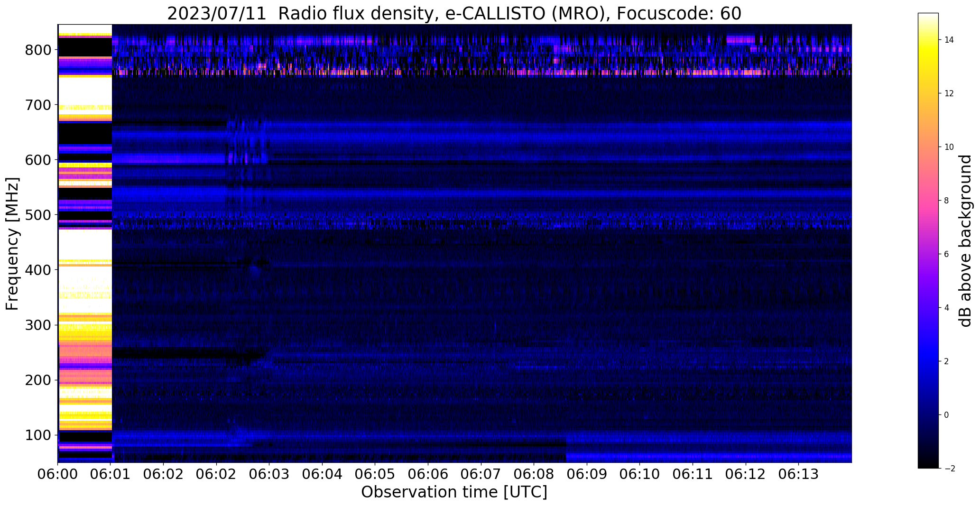Click the 06:10 time tick label

639,474
